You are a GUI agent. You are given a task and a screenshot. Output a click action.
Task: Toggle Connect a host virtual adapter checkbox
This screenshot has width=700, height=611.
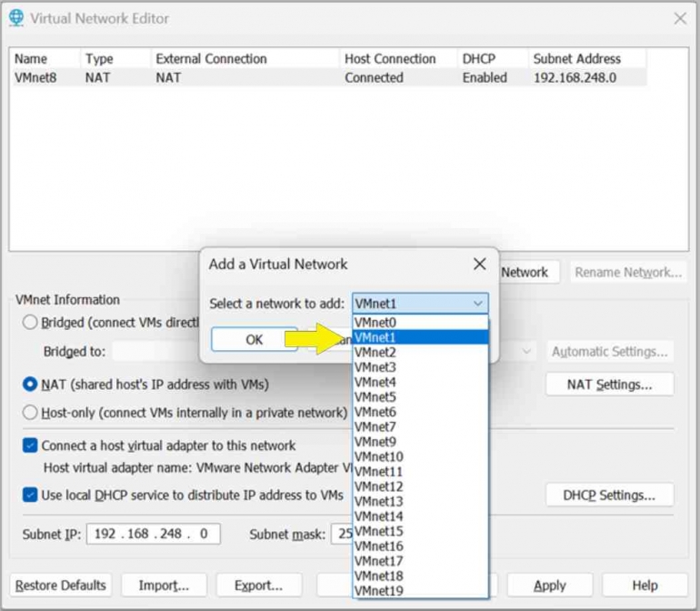[31, 446]
